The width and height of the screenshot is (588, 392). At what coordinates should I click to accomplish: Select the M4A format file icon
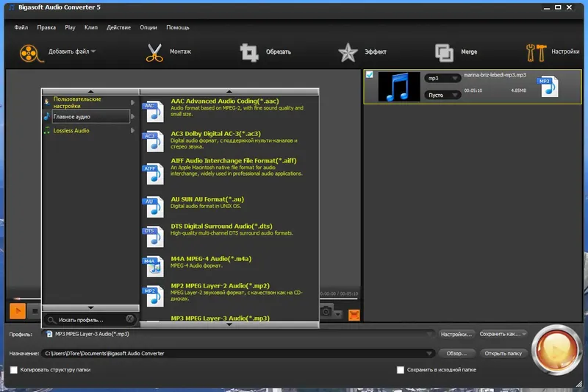tap(154, 266)
